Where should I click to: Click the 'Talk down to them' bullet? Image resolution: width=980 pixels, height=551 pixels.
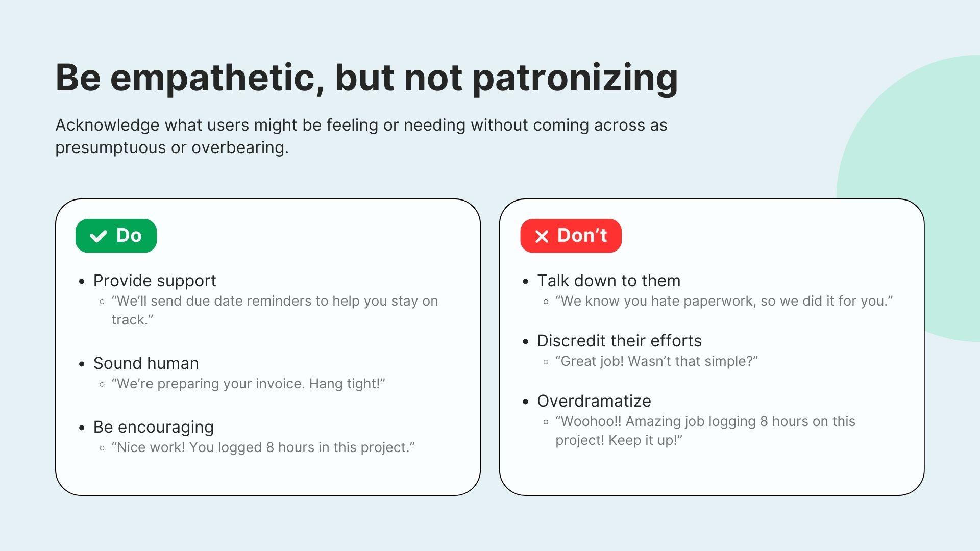tap(608, 281)
